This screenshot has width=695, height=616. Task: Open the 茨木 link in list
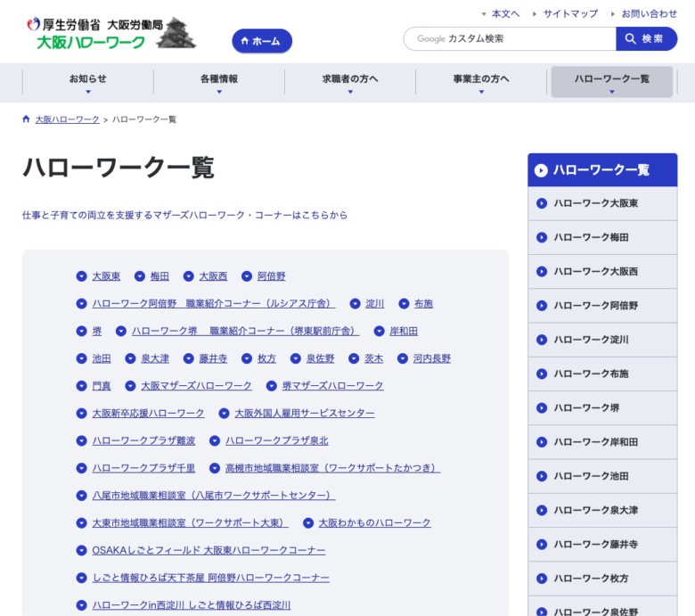point(373,358)
